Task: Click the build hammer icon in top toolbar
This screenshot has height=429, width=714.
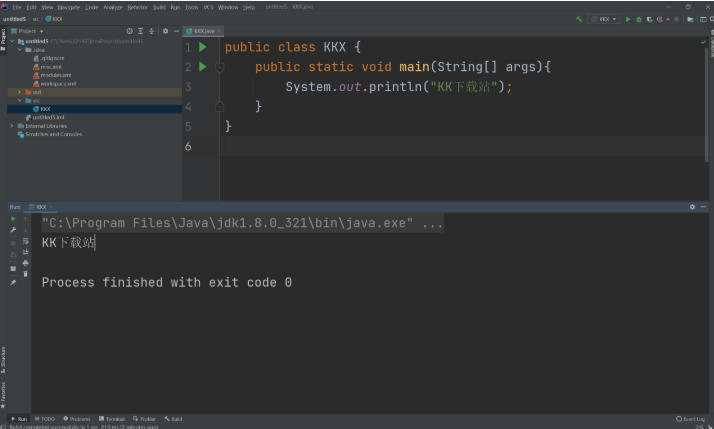Action: pyautogui.click(x=579, y=19)
